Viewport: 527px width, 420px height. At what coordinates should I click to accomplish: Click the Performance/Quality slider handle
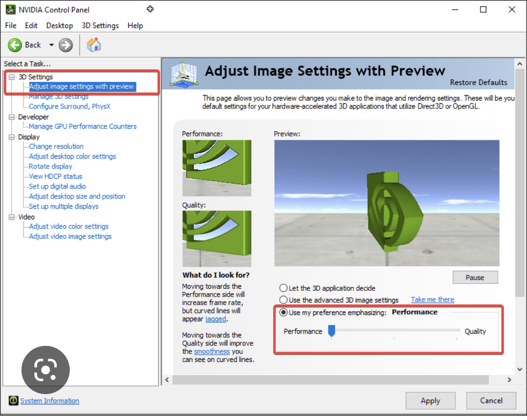(x=332, y=331)
